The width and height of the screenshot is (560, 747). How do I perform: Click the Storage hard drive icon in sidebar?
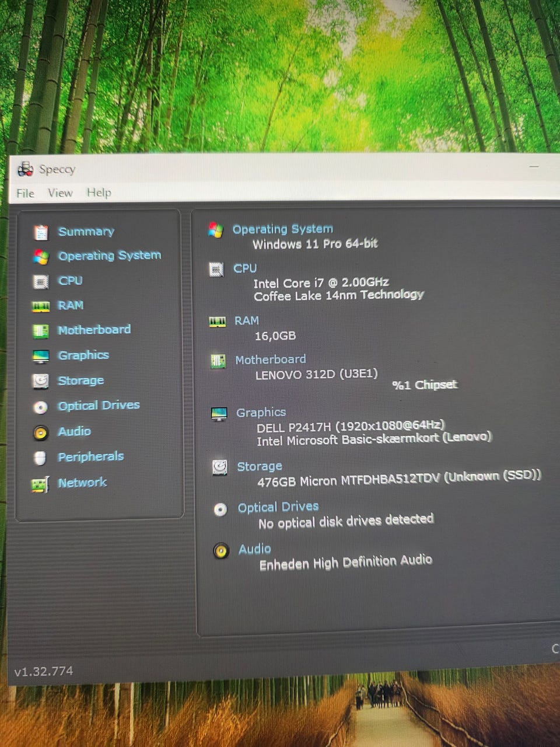click(40, 381)
